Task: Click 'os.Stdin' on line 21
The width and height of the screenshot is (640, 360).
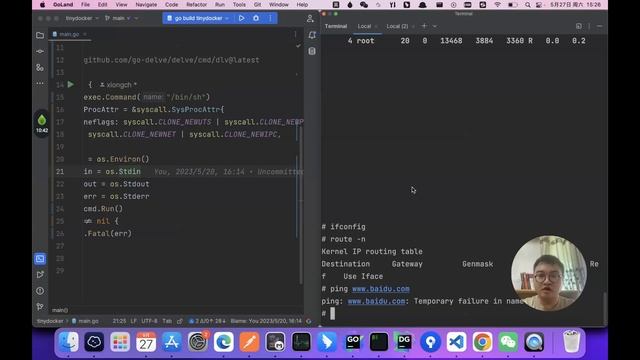Action: tap(123, 171)
